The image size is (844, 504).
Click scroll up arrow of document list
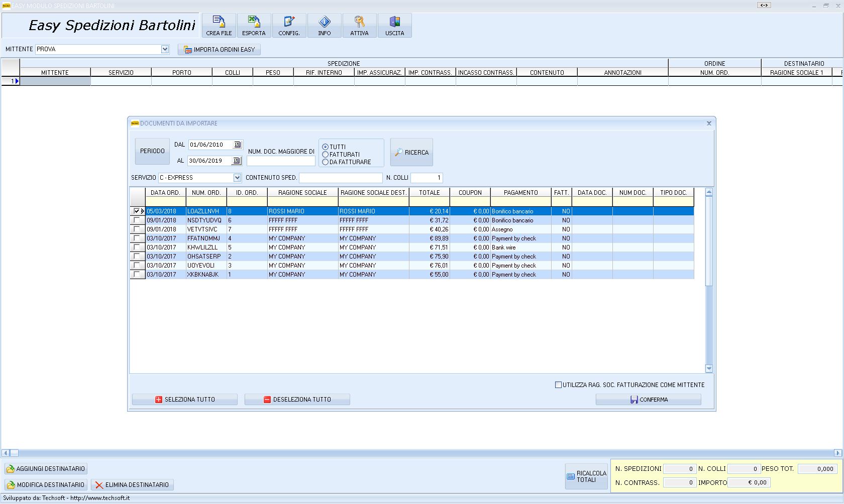[709, 192]
